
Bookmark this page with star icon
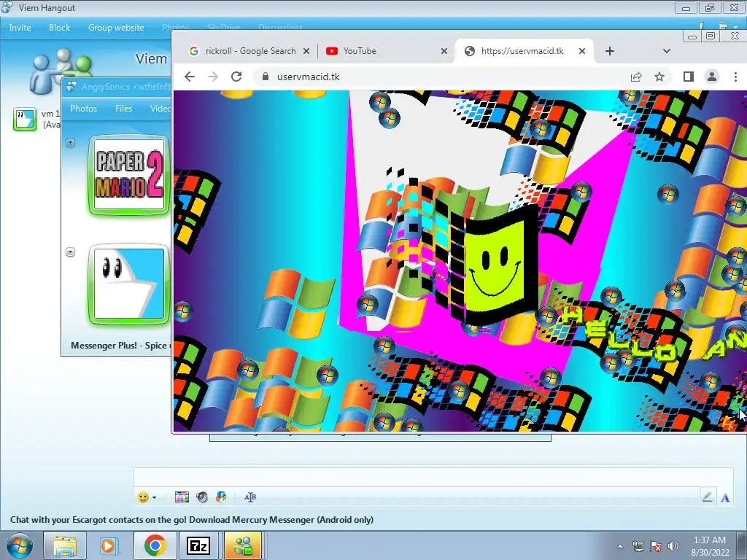659,77
